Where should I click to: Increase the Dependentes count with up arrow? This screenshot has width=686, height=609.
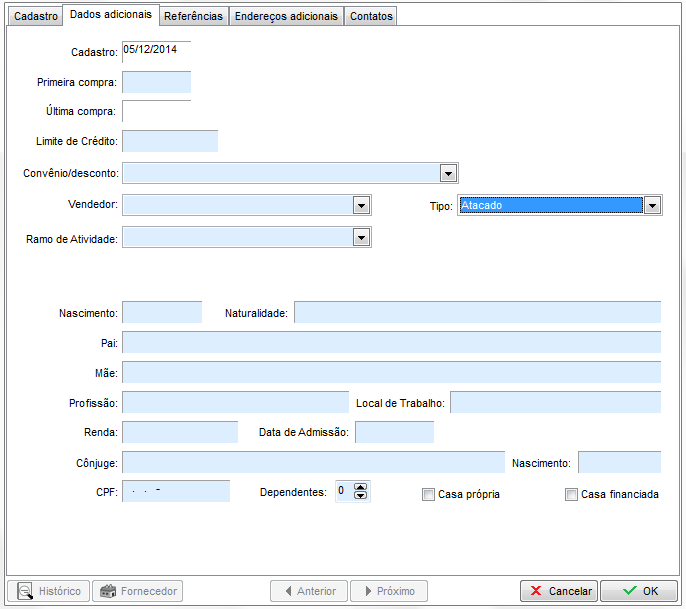(x=361, y=487)
